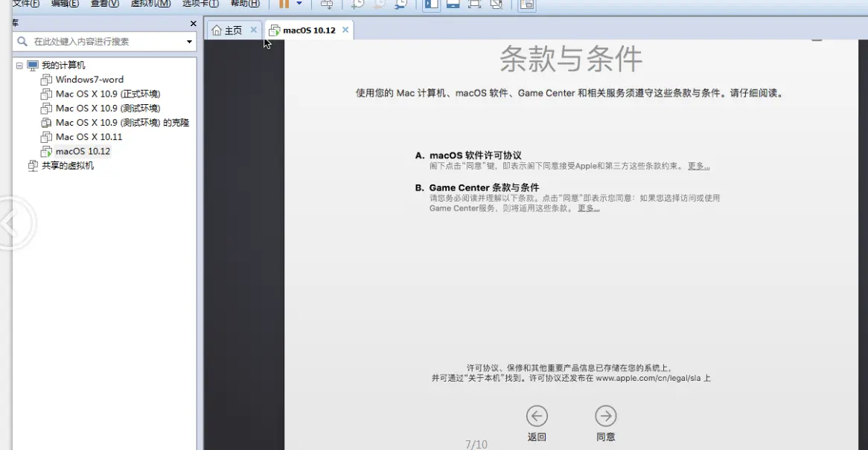Toggle the library sidebar view icon

(431, 4)
